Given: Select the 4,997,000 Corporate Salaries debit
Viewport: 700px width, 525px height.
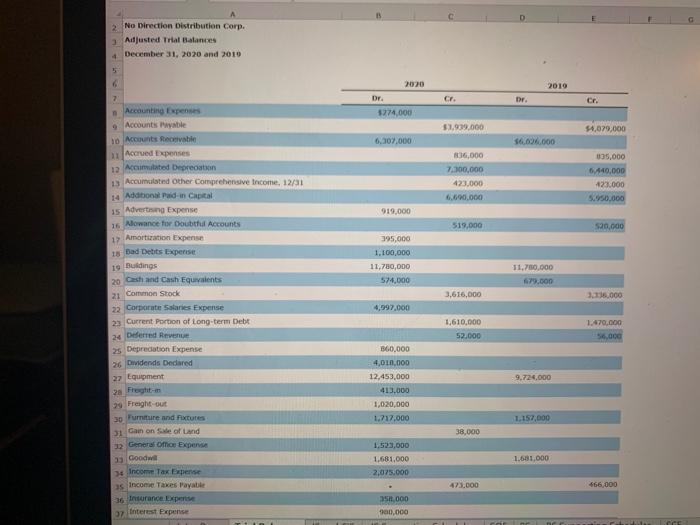Looking at the screenshot, I should (x=392, y=308).
